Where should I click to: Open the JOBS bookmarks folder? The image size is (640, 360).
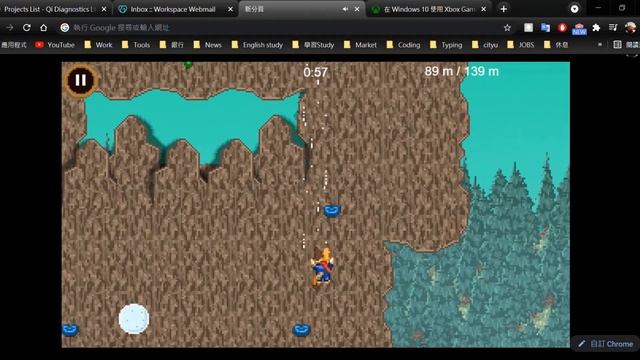[x=521, y=45]
